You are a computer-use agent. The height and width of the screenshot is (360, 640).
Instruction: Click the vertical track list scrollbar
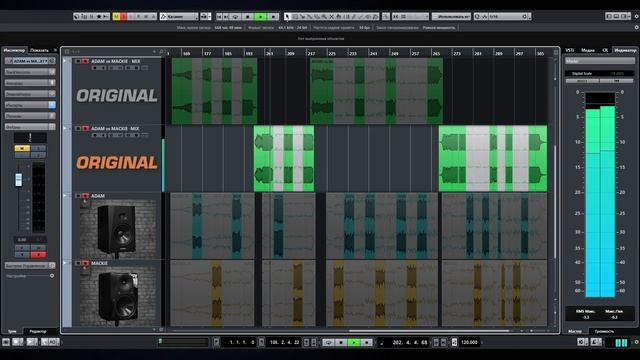pyautogui.click(x=555, y=202)
